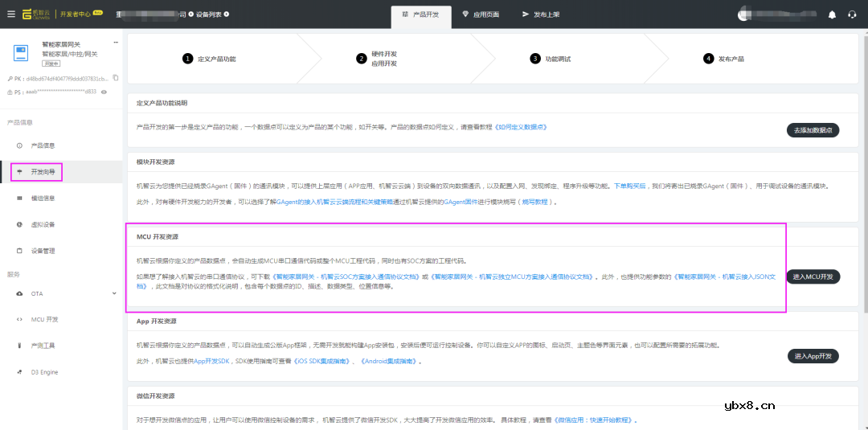
Task: Open the 微信应用:快速开始教程 link
Action: 595,420
